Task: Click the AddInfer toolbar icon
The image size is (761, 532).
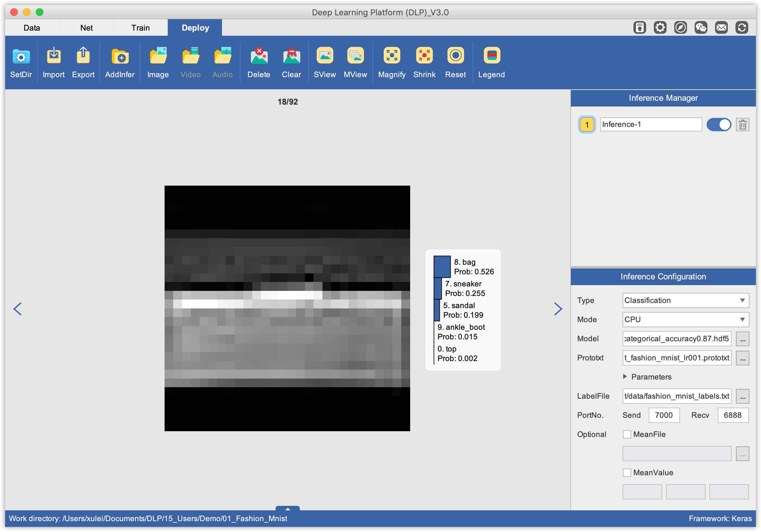Action: click(x=120, y=56)
